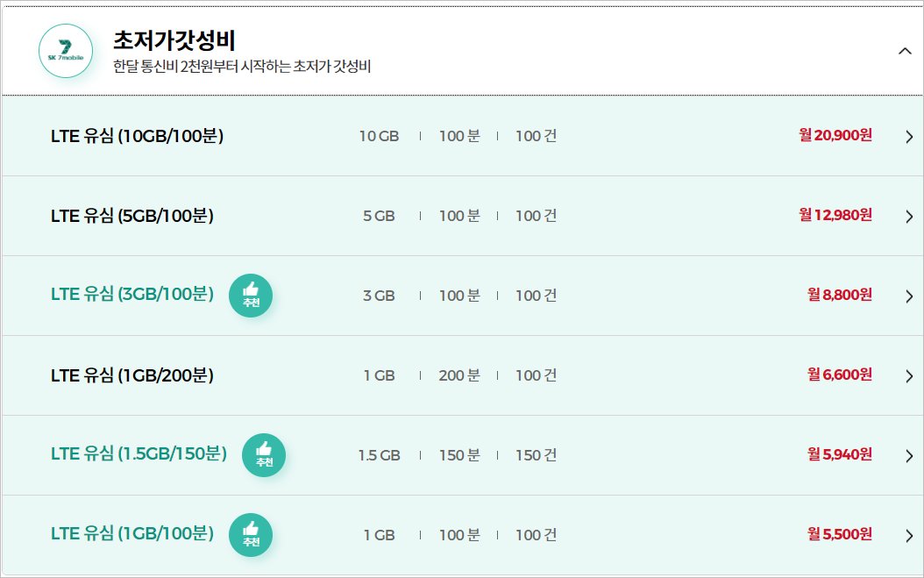Image resolution: width=924 pixels, height=578 pixels.
Task: Click thumbs-up badge on 1GB/100분 plan
Action: (251, 535)
